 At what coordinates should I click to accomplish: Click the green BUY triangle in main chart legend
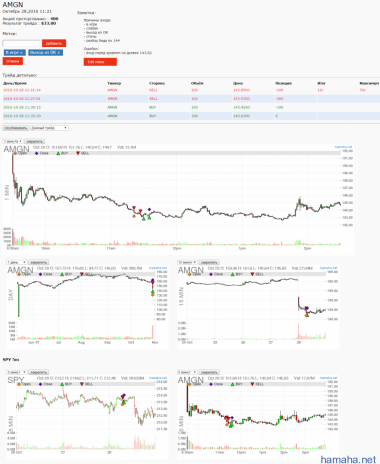click(58, 153)
